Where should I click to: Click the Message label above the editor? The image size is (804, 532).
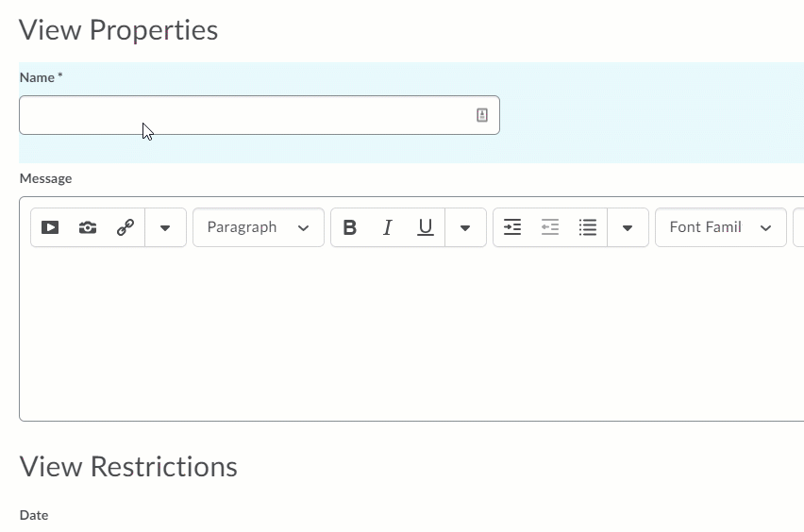point(45,178)
